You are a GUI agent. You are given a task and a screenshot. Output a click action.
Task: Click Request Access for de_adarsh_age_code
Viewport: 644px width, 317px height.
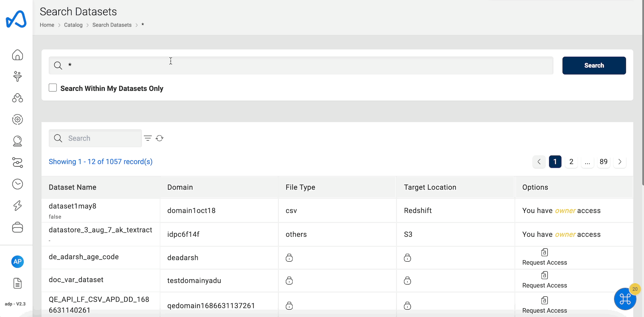pos(545,263)
